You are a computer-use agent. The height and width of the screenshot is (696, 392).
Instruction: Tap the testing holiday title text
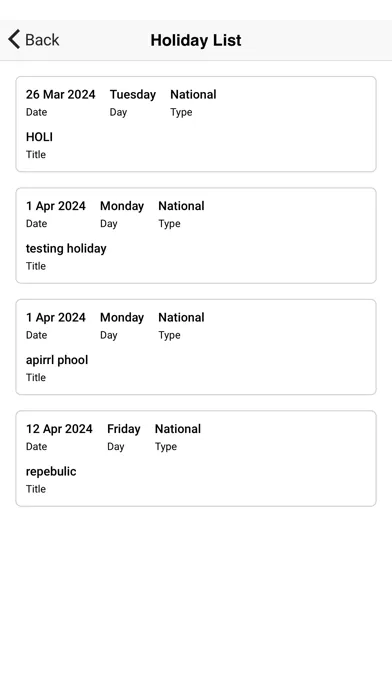tap(66, 249)
